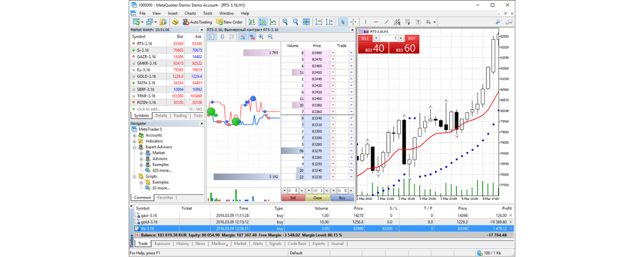Select the trendline drawing tool
Screen dimensions: 644x257
[387, 22]
